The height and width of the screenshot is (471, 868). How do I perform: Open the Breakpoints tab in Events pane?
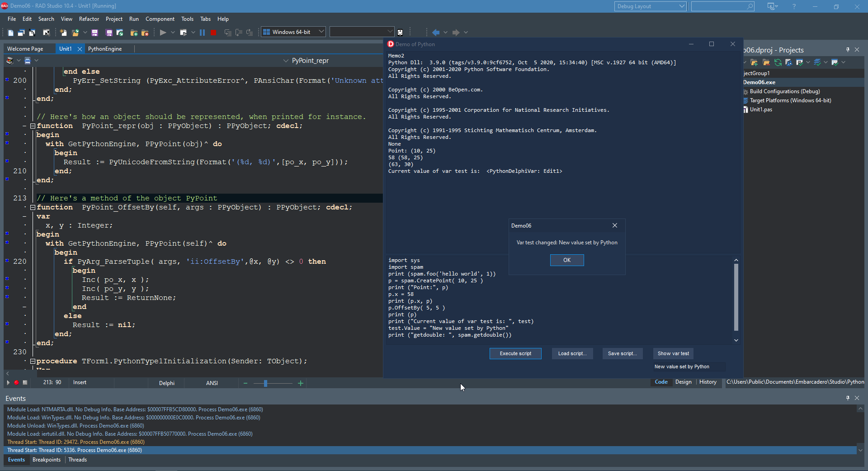pyautogui.click(x=47, y=460)
